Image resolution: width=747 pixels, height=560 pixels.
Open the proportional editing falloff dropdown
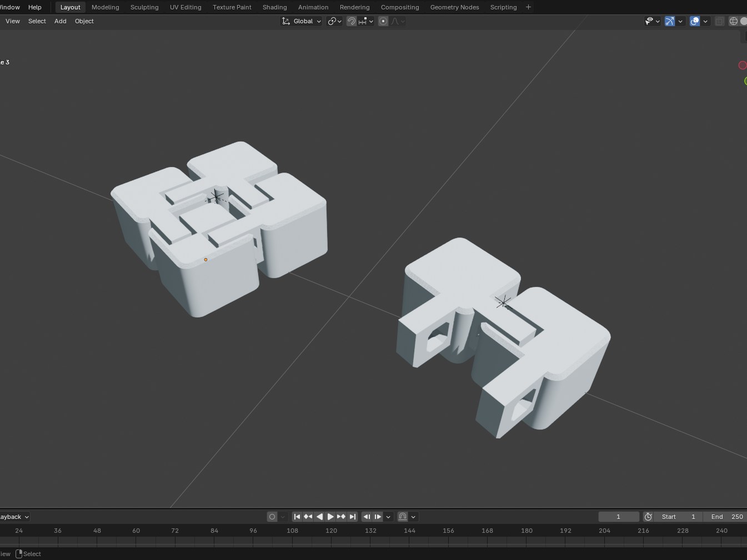398,21
